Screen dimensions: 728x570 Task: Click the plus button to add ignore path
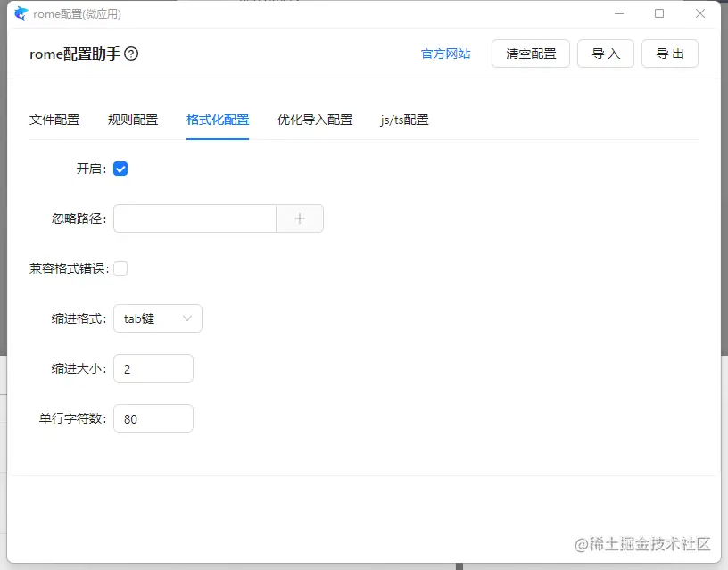click(x=300, y=219)
